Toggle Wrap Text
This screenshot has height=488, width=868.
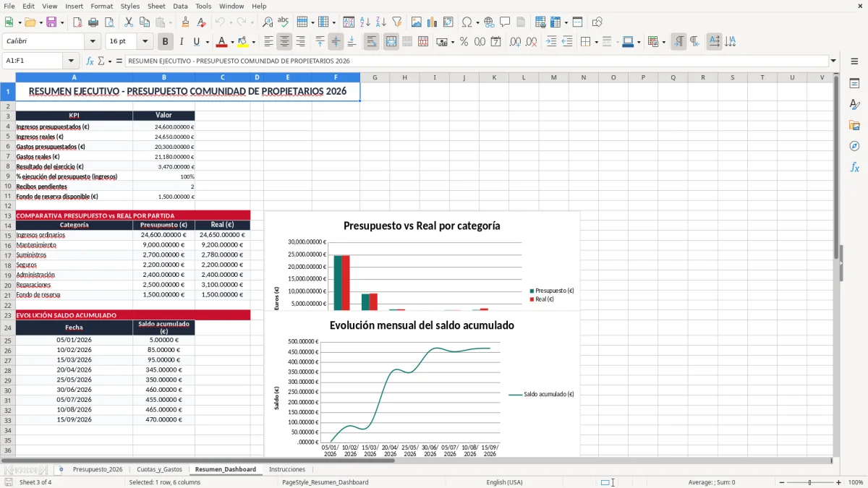[x=371, y=42]
